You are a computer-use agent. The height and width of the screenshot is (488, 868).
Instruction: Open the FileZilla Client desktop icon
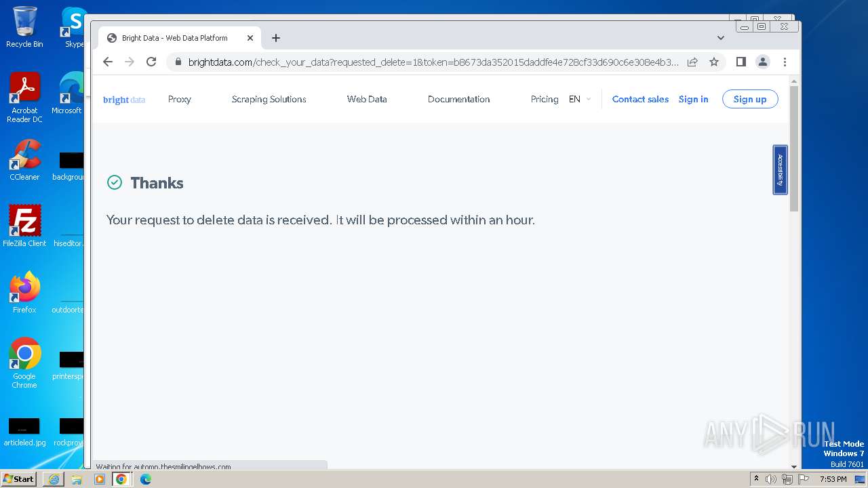24,226
